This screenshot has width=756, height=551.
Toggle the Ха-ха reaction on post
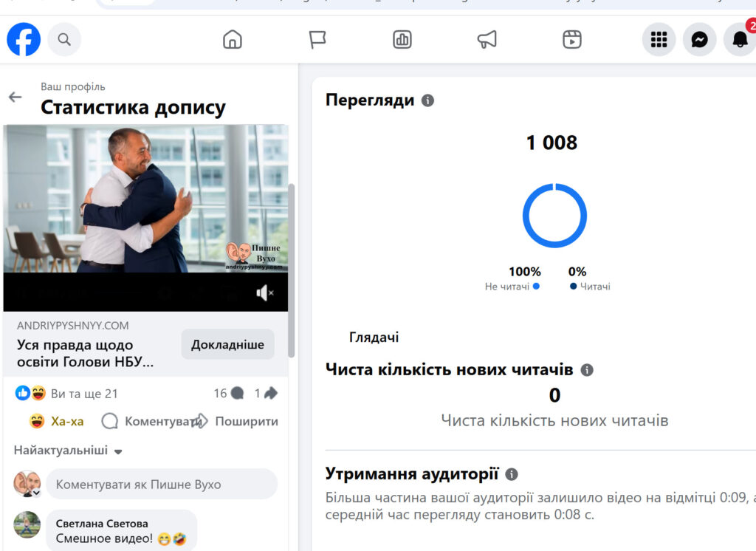tap(56, 422)
